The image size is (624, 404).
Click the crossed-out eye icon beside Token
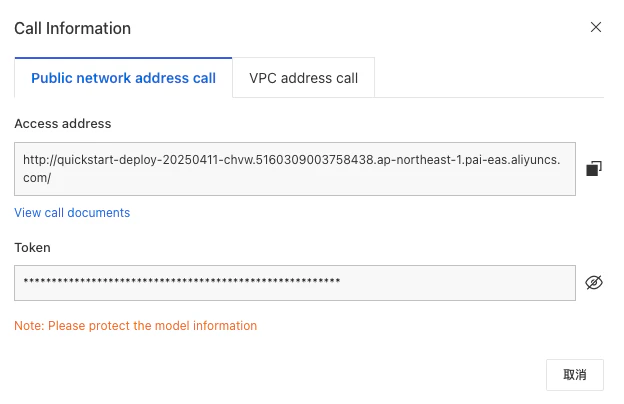[x=594, y=283]
